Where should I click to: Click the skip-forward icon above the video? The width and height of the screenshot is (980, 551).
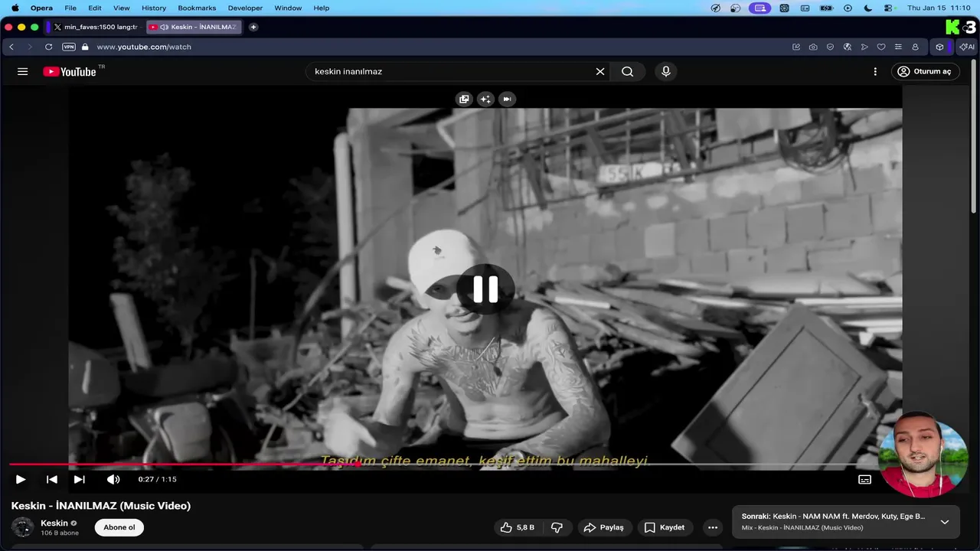pos(507,99)
